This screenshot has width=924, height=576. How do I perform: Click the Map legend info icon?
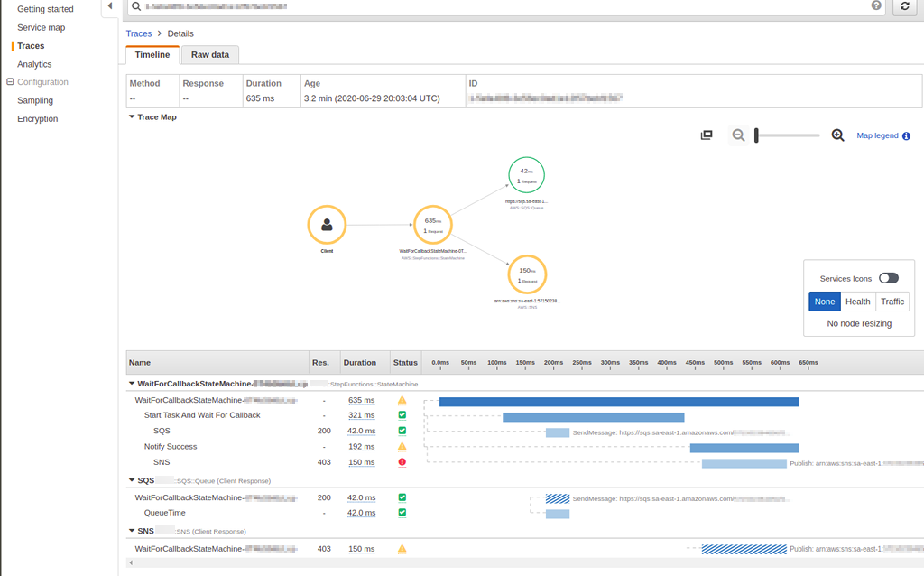(x=906, y=136)
